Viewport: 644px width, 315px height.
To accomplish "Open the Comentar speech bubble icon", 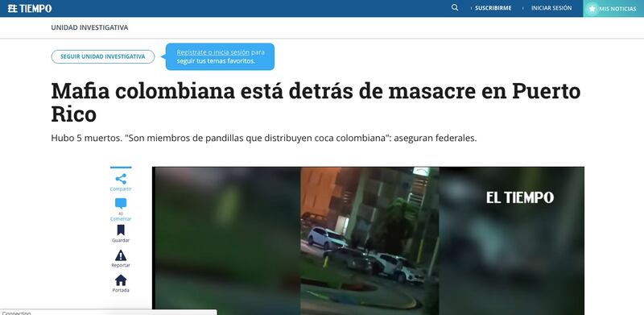I will (121, 204).
